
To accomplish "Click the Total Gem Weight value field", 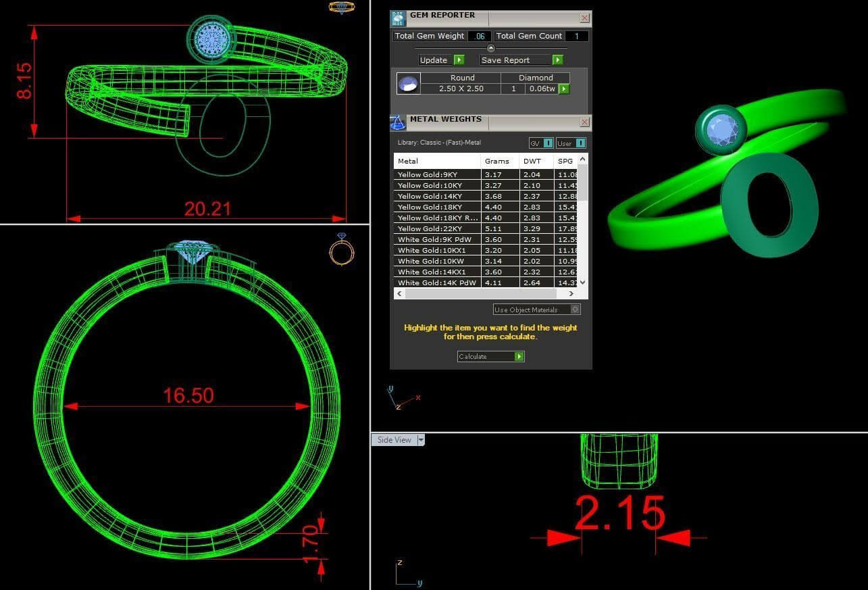I will [479, 36].
